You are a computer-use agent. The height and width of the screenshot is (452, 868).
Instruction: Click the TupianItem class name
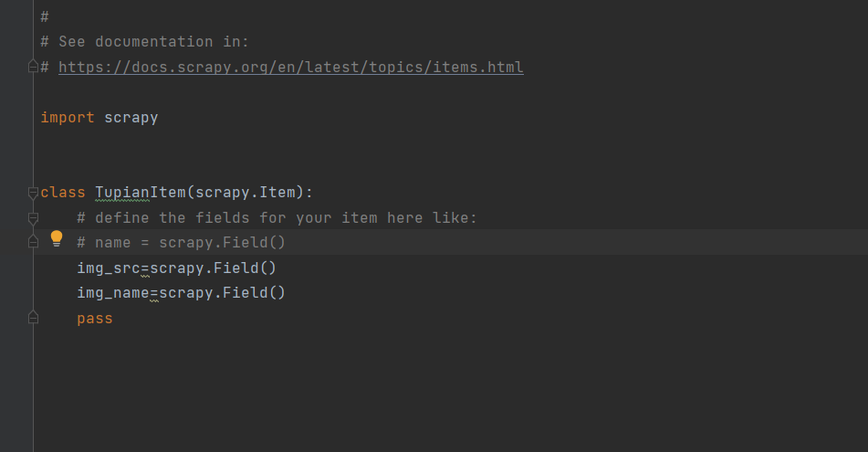pos(141,192)
